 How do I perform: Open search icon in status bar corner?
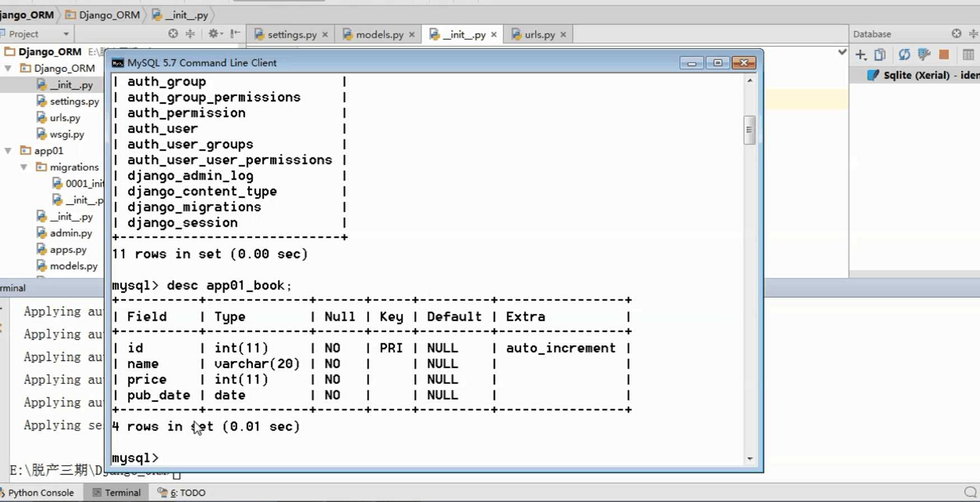(970, 492)
